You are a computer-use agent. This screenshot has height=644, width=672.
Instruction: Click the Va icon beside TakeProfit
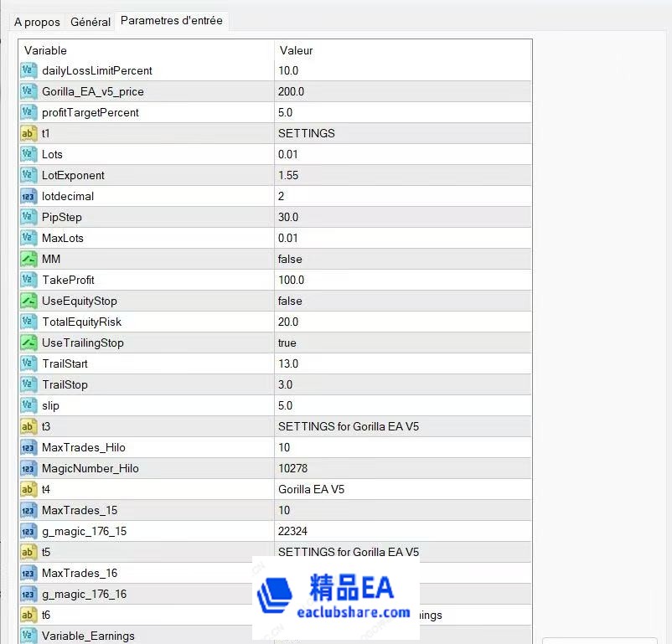[x=28, y=280]
